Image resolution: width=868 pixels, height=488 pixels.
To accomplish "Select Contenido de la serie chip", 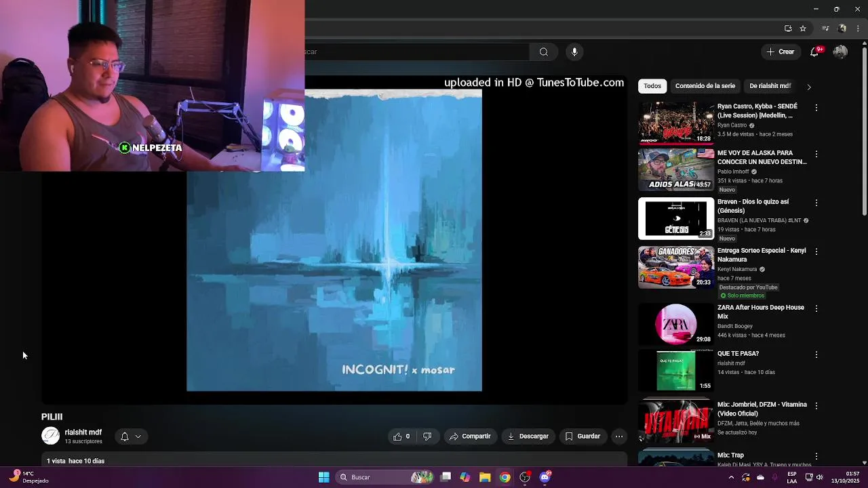I will [x=705, y=86].
